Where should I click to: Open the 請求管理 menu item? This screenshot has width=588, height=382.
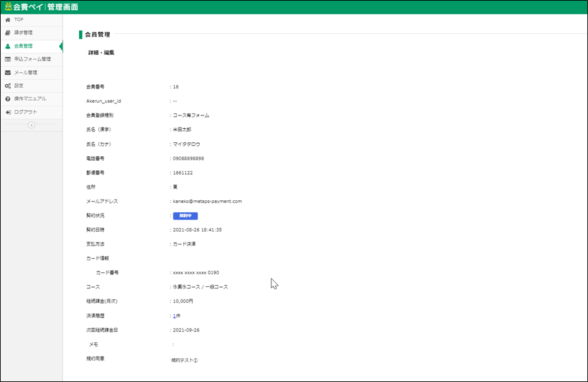[x=24, y=33]
